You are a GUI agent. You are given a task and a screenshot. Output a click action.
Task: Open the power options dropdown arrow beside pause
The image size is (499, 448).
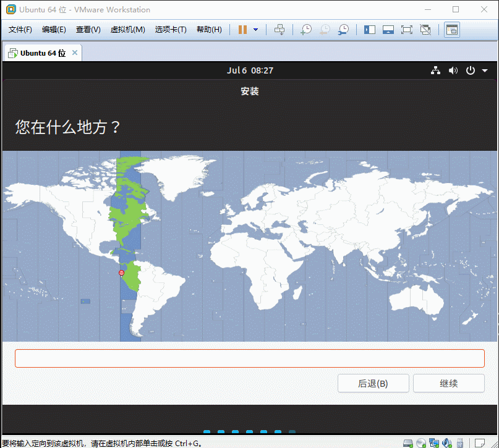(x=255, y=30)
